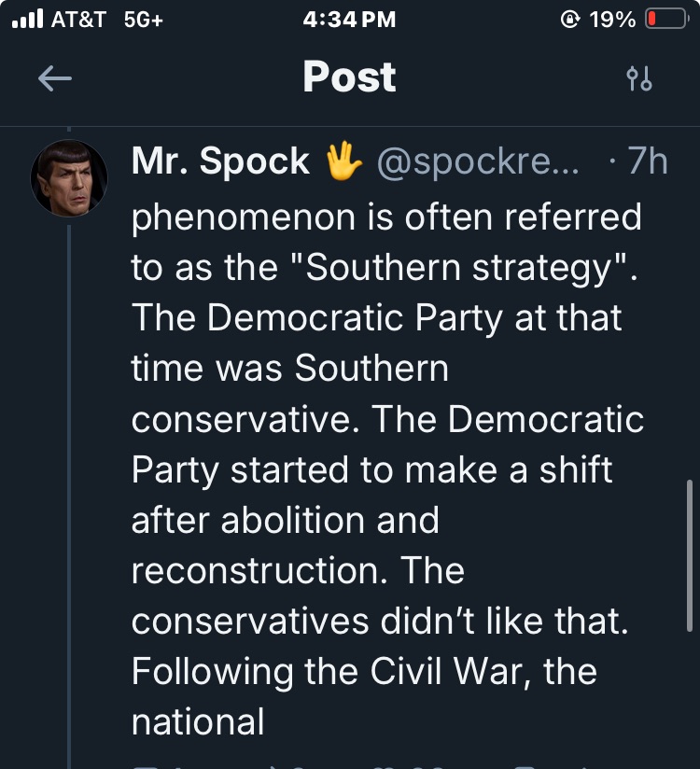This screenshot has width=700, height=769.
Task: Tap Mr. Spock's profile avatar
Action: tap(69, 178)
